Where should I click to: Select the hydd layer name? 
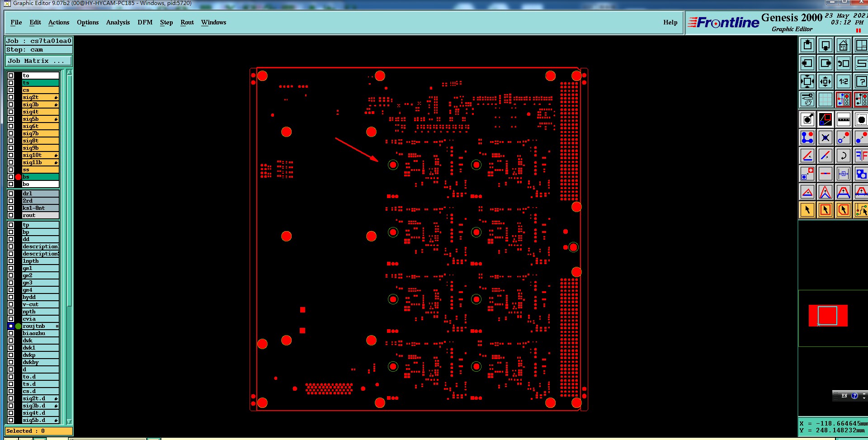point(41,297)
